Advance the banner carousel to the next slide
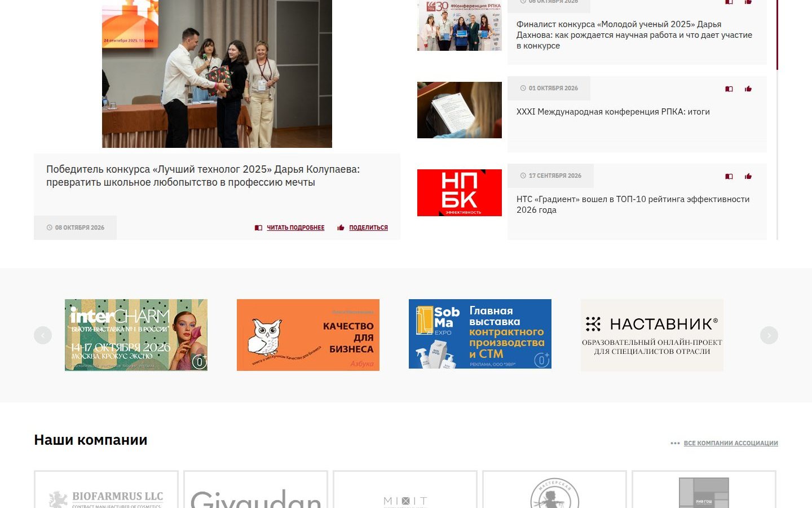Viewport: 812px width, 508px height. coord(769,335)
